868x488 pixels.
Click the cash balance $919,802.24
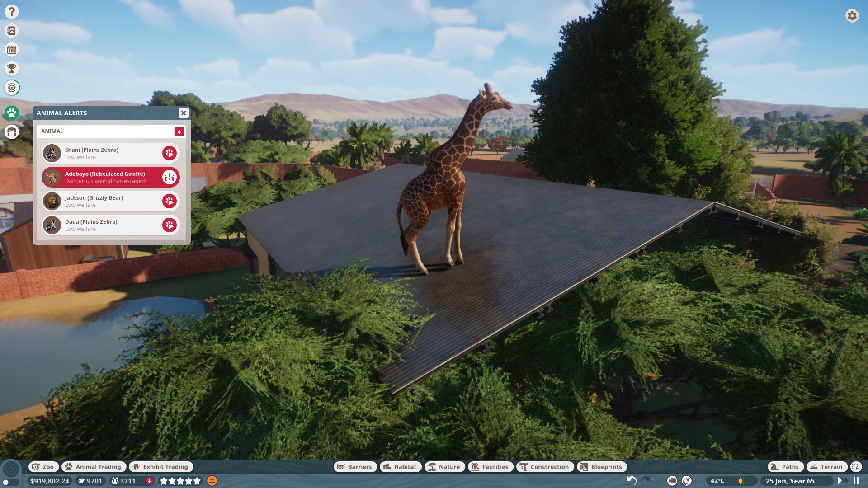[x=50, y=481]
